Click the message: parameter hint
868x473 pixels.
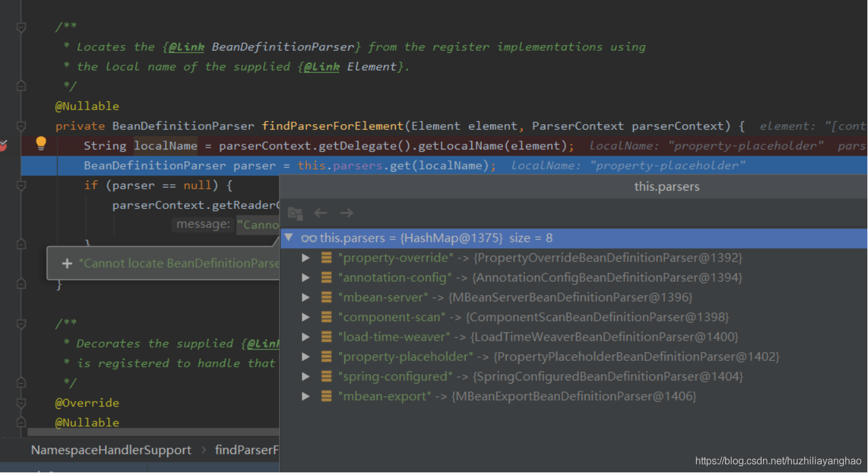203,224
